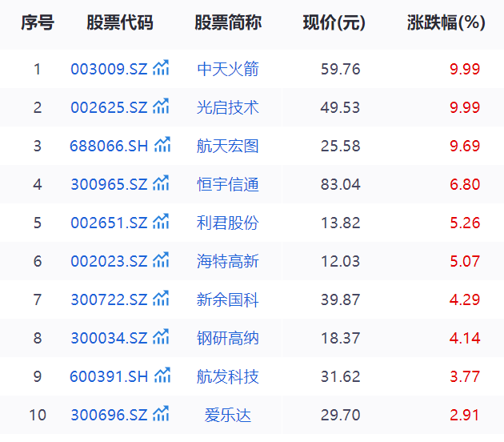The height and width of the screenshot is (442, 504).
Task: Click chart icon next to 003009.SZ
Action: (x=162, y=68)
